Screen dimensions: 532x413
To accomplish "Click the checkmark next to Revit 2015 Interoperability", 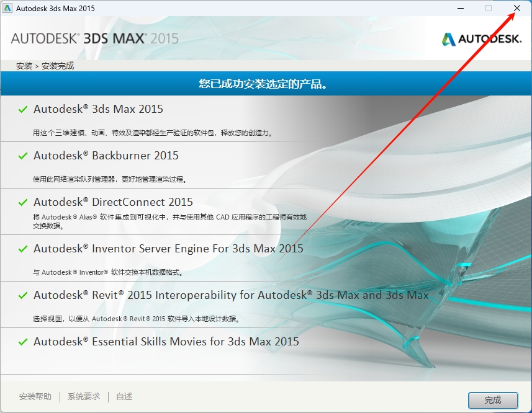I will pos(22,295).
